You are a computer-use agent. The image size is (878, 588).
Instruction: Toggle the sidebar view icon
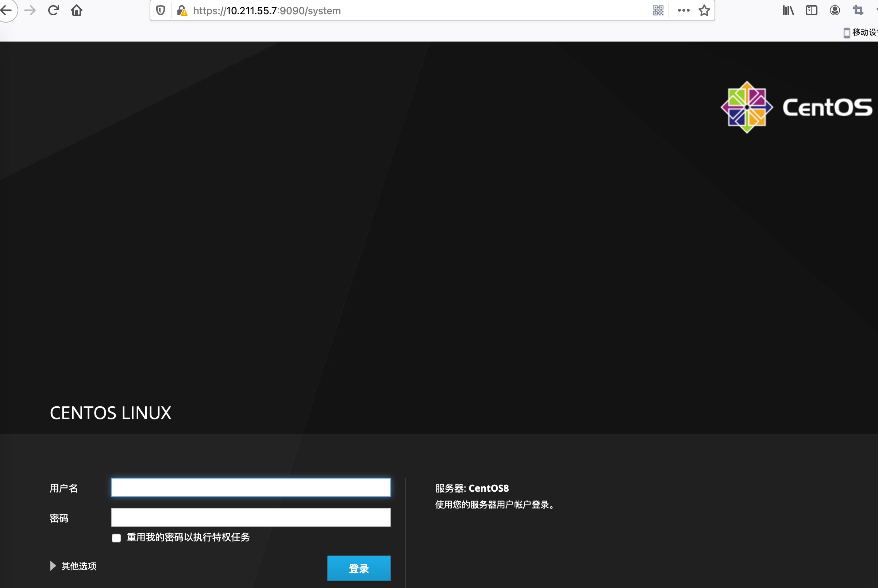811,11
